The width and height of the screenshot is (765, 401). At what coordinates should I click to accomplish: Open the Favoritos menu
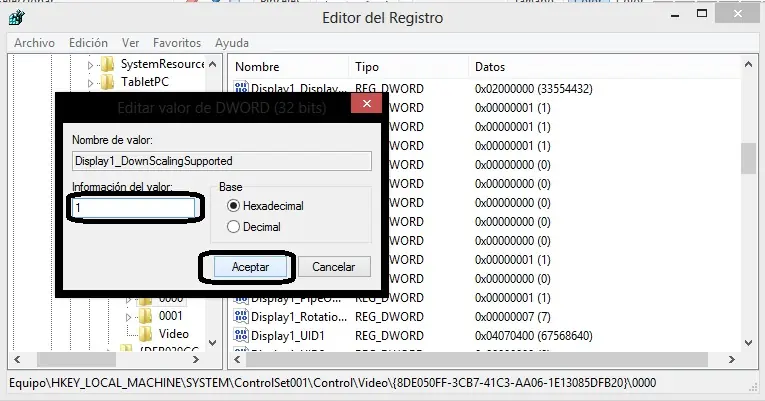pos(177,43)
